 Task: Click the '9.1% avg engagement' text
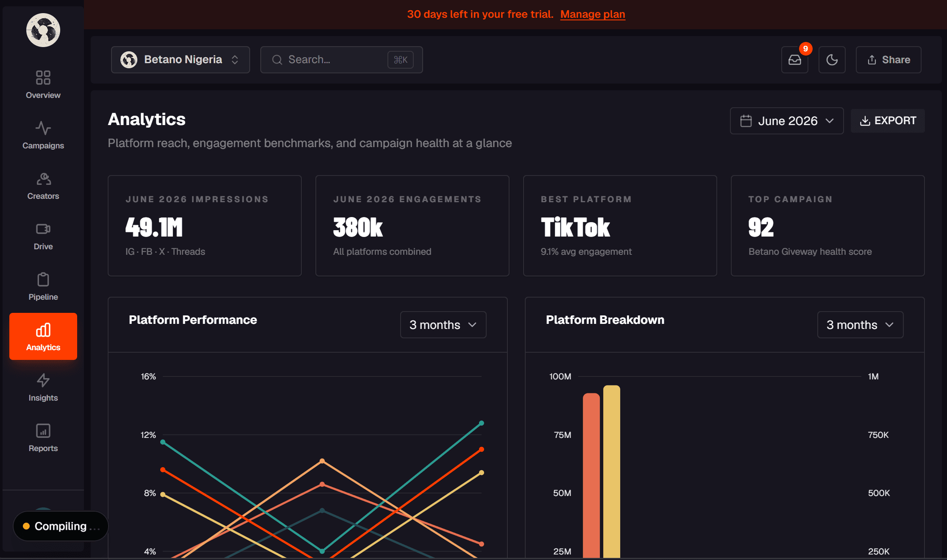pos(586,251)
